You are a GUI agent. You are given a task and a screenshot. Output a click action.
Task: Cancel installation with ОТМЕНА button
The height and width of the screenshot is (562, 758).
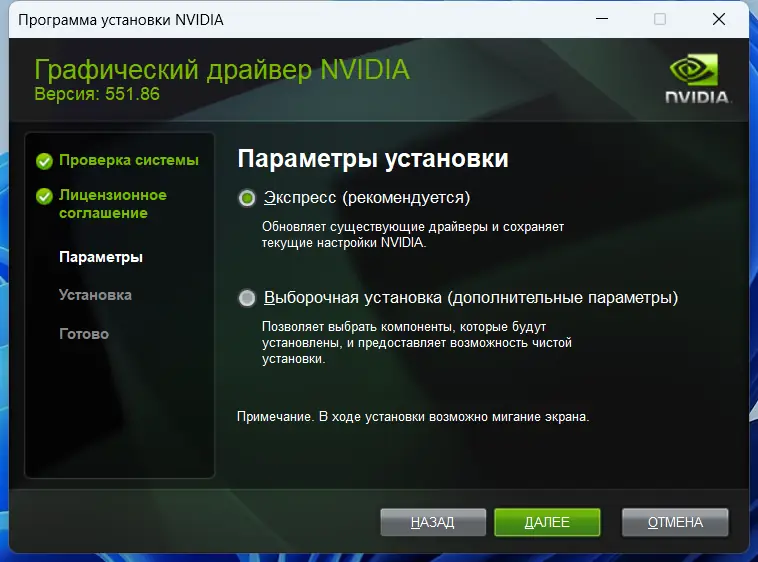675,522
